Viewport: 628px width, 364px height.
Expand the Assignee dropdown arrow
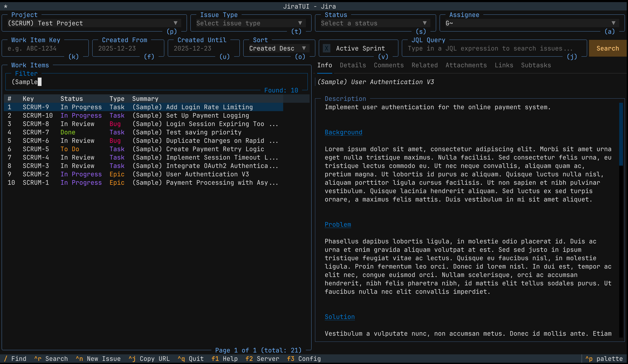coord(613,23)
